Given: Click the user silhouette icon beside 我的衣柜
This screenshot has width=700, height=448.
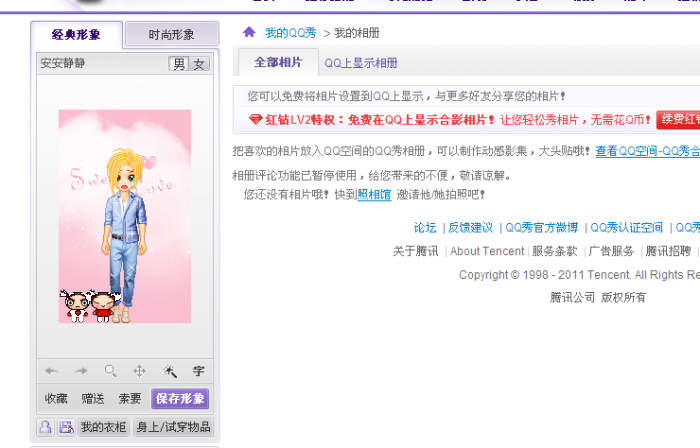Looking at the screenshot, I should point(45,427).
